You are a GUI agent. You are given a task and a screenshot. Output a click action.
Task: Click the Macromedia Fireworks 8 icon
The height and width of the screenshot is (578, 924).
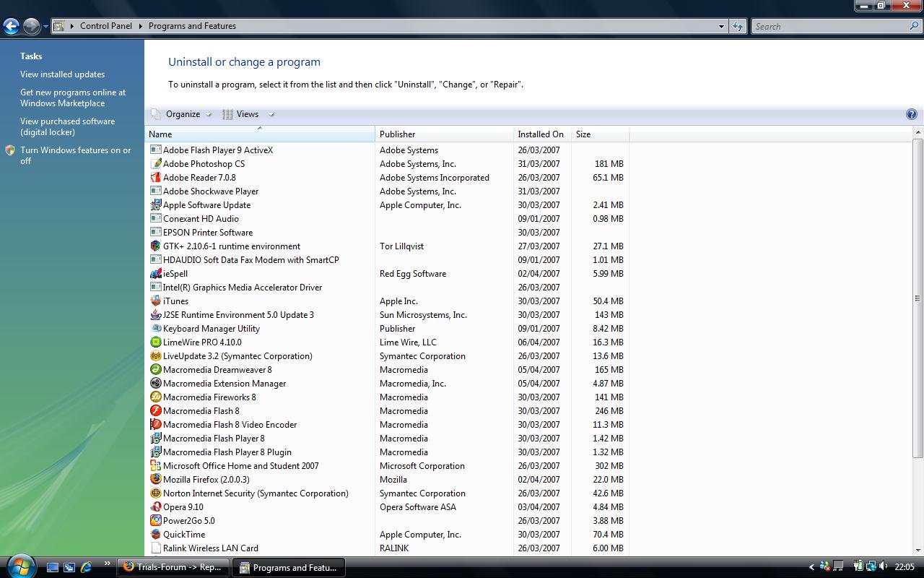(x=155, y=397)
